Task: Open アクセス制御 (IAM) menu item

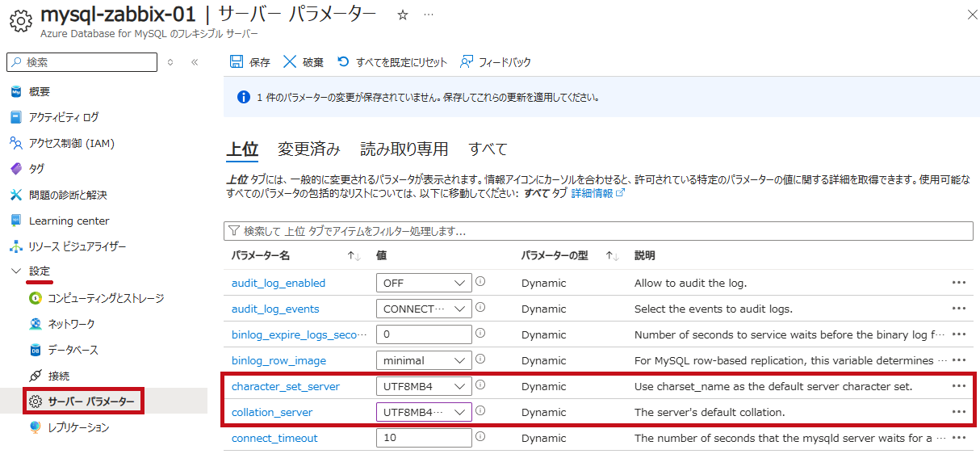Action: coord(72,143)
